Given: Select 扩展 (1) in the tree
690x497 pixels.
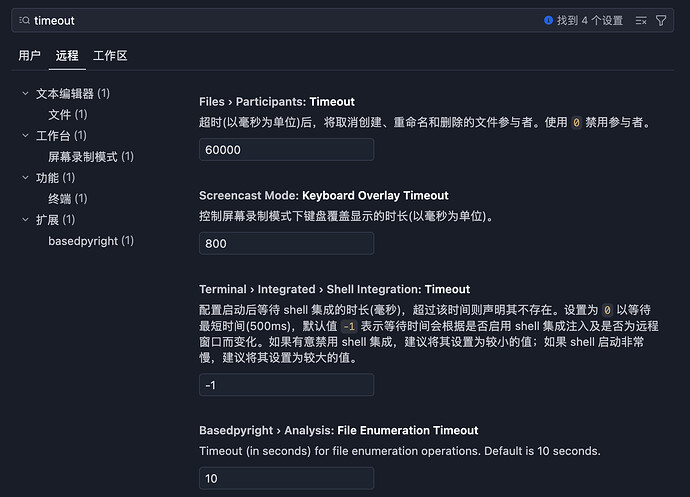Looking at the screenshot, I should (55, 220).
